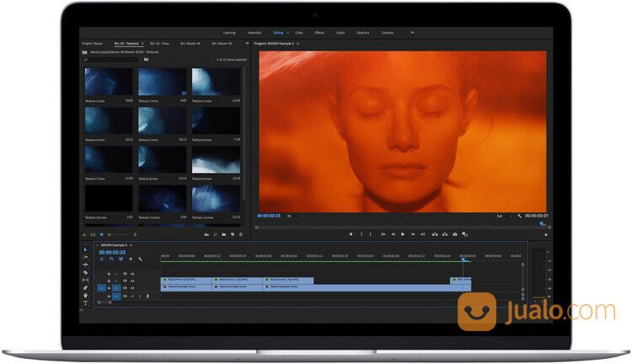The image size is (632, 364).
Task: Select the Texture 5.mov thumbnail
Action: click(x=163, y=120)
